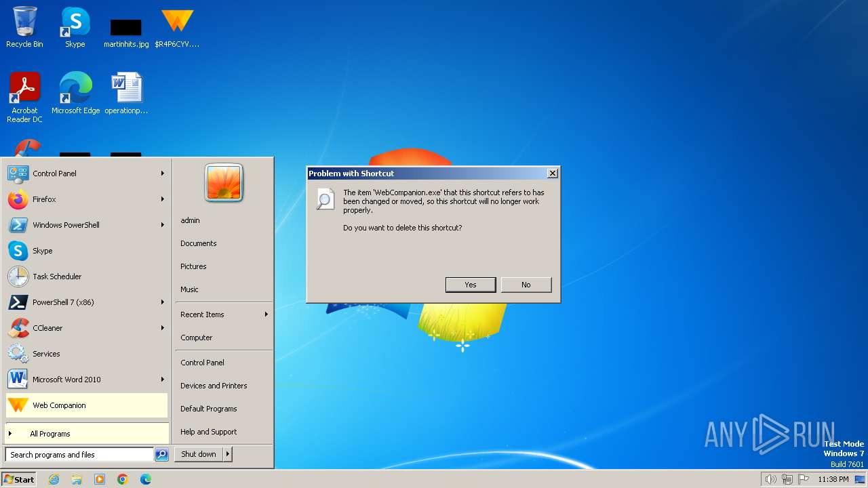
Task: Open All Programs list
Action: (x=87, y=434)
